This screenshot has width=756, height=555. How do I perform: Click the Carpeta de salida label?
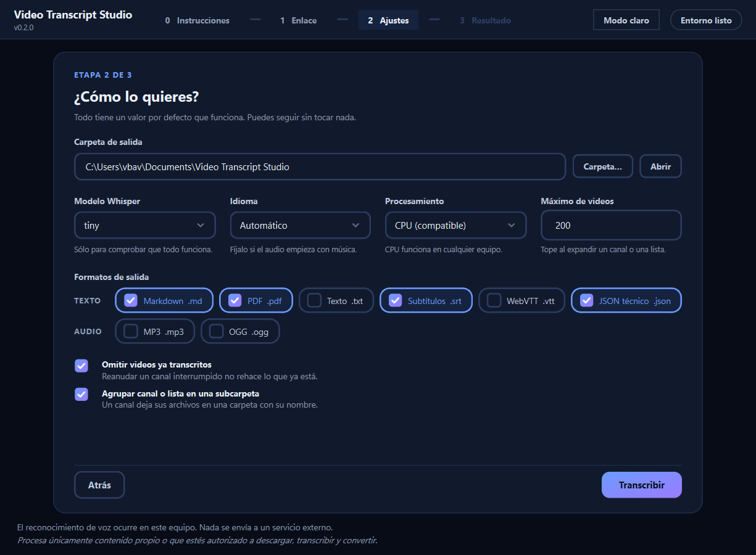(x=108, y=142)
